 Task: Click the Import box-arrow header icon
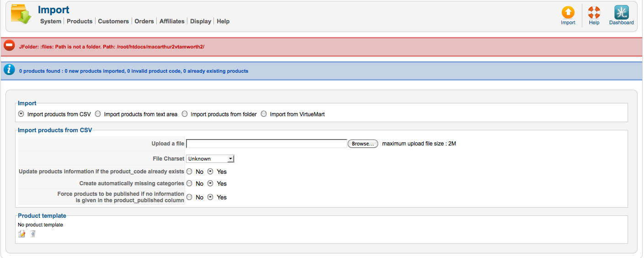click(x=21, y=15)
